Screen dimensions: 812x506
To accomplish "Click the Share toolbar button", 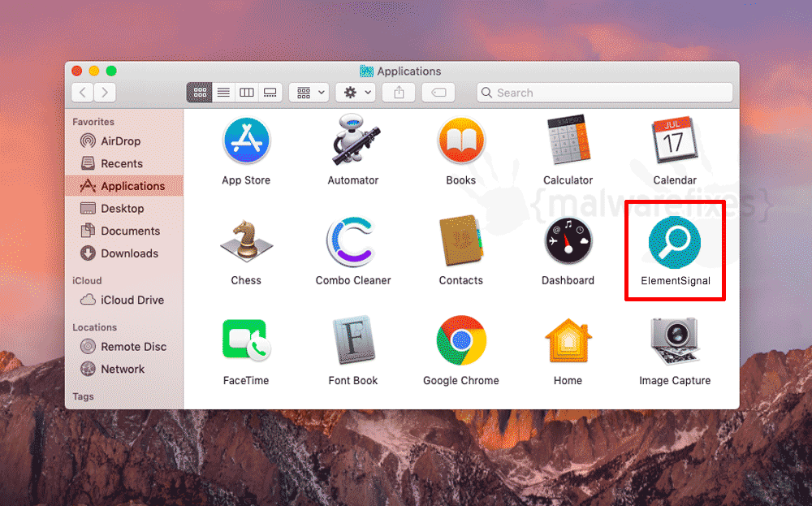I will coord(399,93).
